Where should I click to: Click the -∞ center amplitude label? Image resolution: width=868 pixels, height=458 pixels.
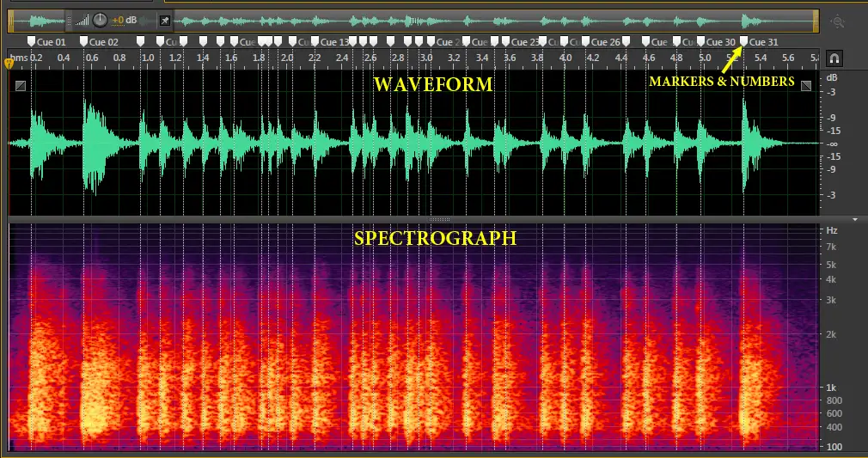click(x=833, y=144)
